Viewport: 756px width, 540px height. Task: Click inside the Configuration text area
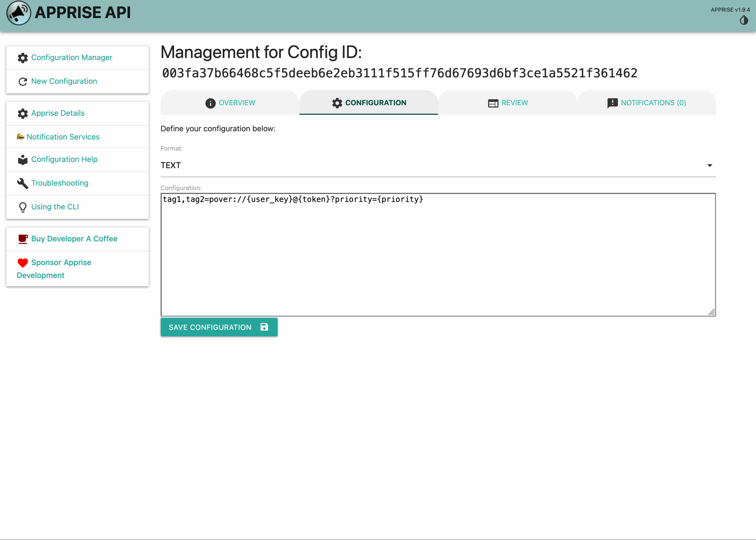click(x=438, y=255)
